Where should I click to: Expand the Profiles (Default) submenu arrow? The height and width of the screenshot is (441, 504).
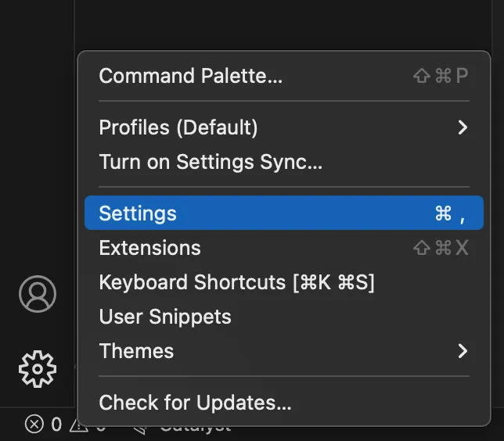click(x=463, y=127)
